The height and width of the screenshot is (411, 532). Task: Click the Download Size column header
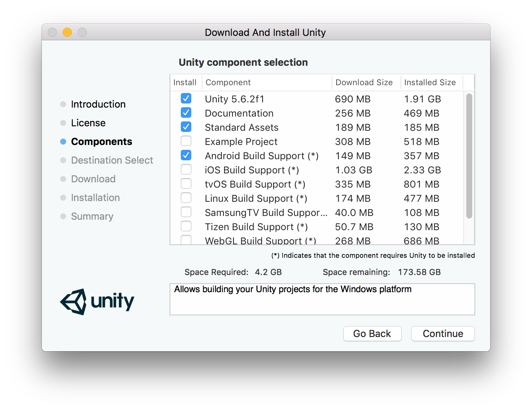(366, 83)
